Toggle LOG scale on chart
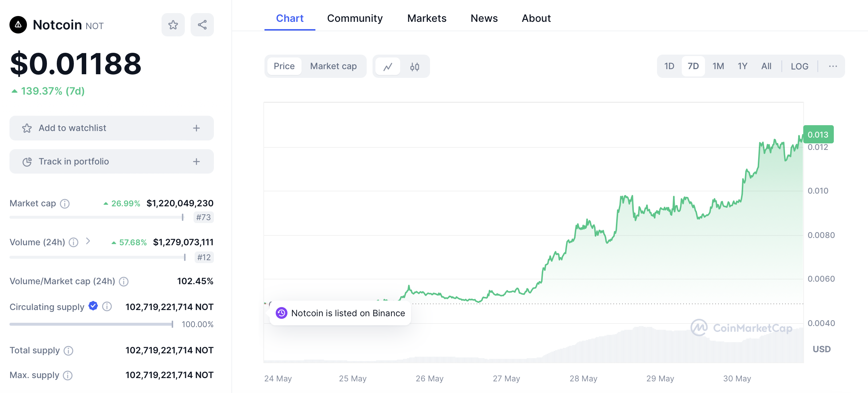Image resolution: width=868 pixels, height=393 pixels. pyautogui.click(x=799, y=66)
